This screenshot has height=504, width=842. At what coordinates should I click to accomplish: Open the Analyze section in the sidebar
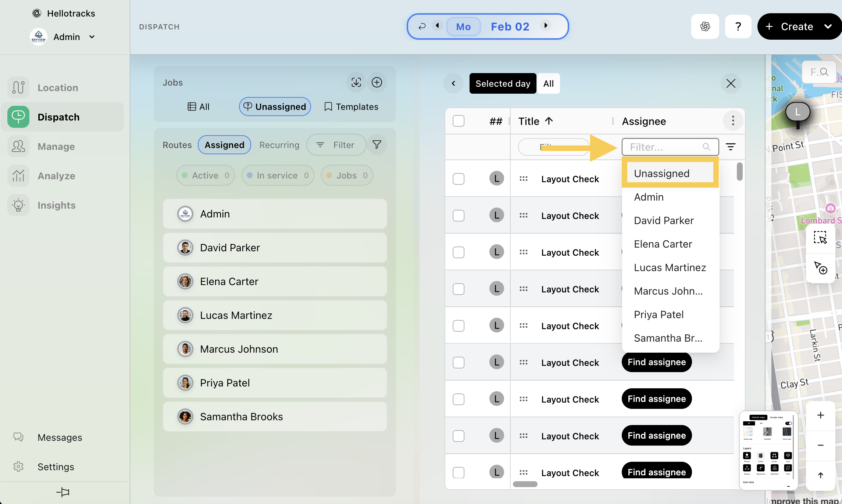(56, 176)
